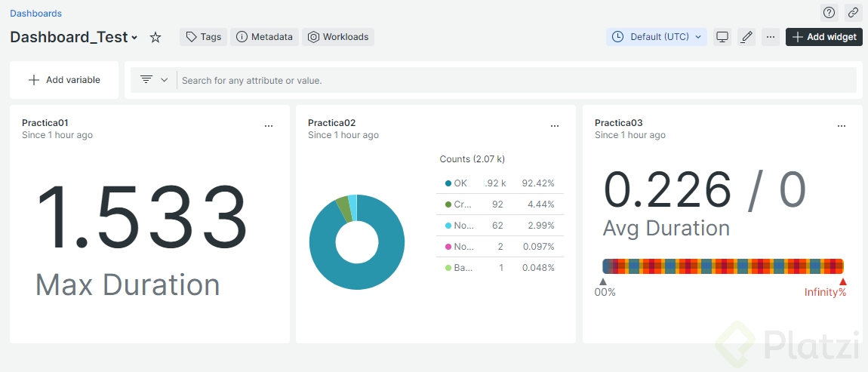The image size is (868, 372).
Task: Click the Add widget button
Action: click(823, 37)
